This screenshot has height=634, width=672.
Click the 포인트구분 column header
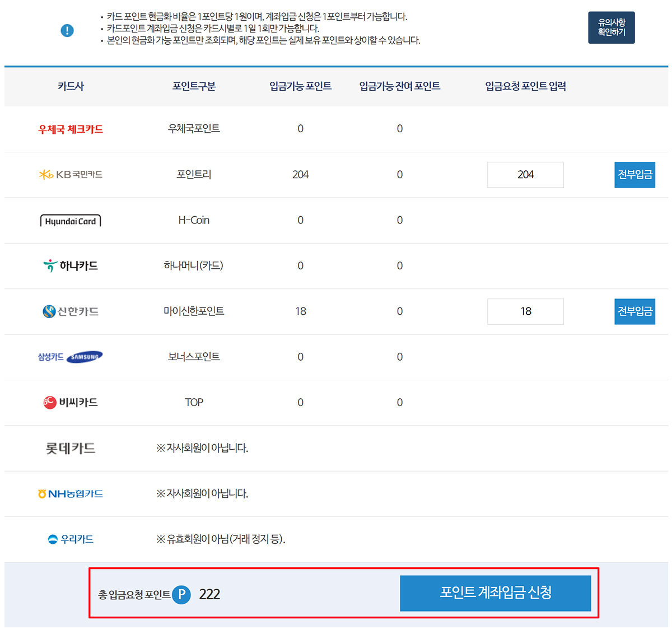(194, 86)
